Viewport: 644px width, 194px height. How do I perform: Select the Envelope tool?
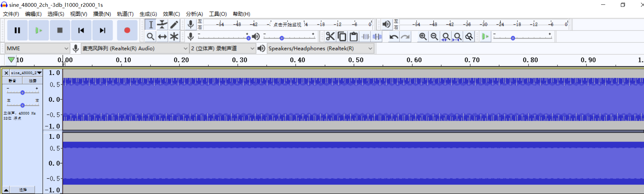(x=162, y=25)
